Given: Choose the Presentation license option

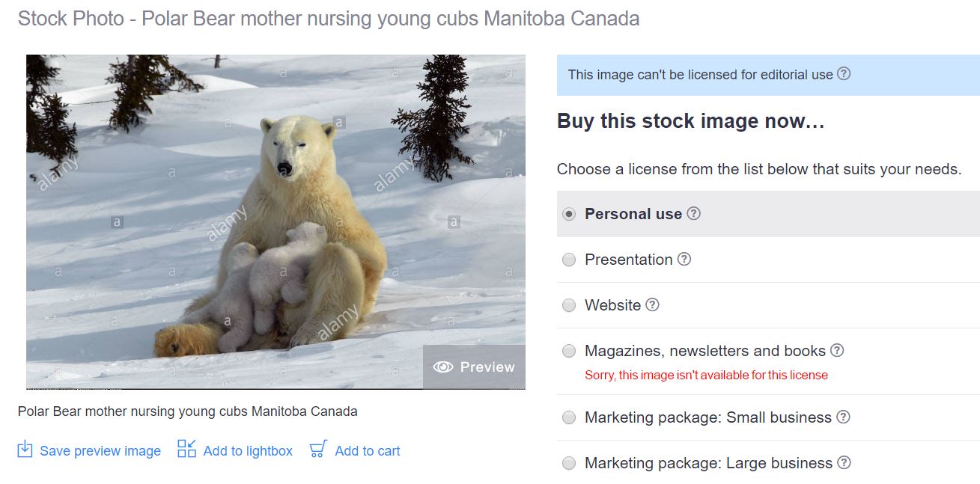Looking at the screenshot, I should 569,260.
